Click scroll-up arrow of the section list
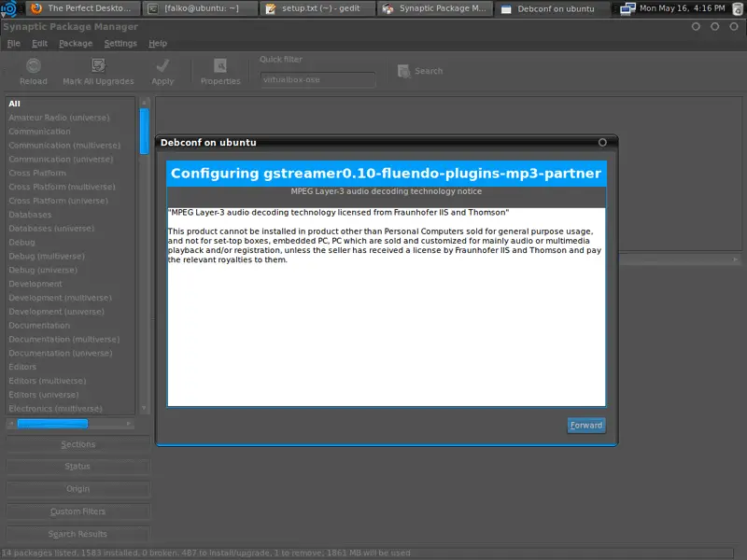 pyautogui.click(x=145, y=103)
